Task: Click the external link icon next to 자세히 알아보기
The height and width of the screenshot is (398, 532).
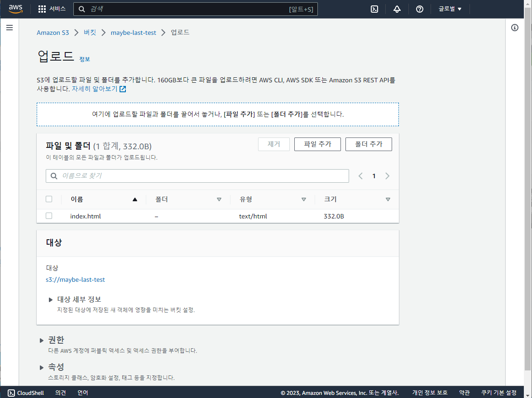Action: point(123,89)
